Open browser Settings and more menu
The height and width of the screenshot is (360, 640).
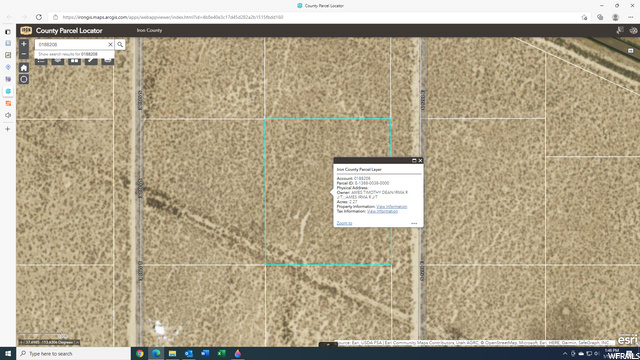click(631, 17)
